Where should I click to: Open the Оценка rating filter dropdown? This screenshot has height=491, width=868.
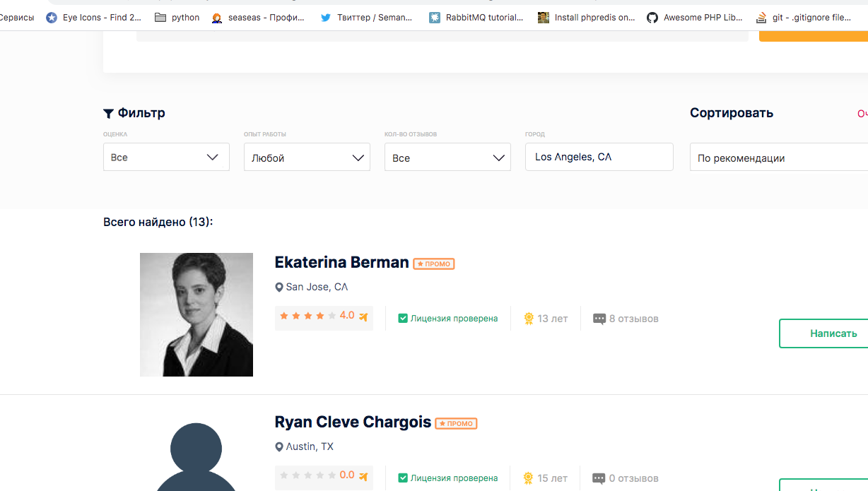[166, 157]
